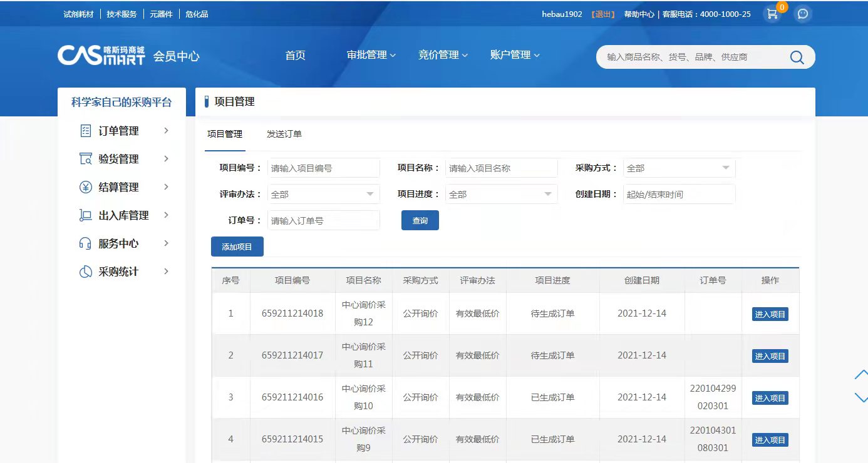
Task: Click the CASMART logo
Action: coord(101,55)
